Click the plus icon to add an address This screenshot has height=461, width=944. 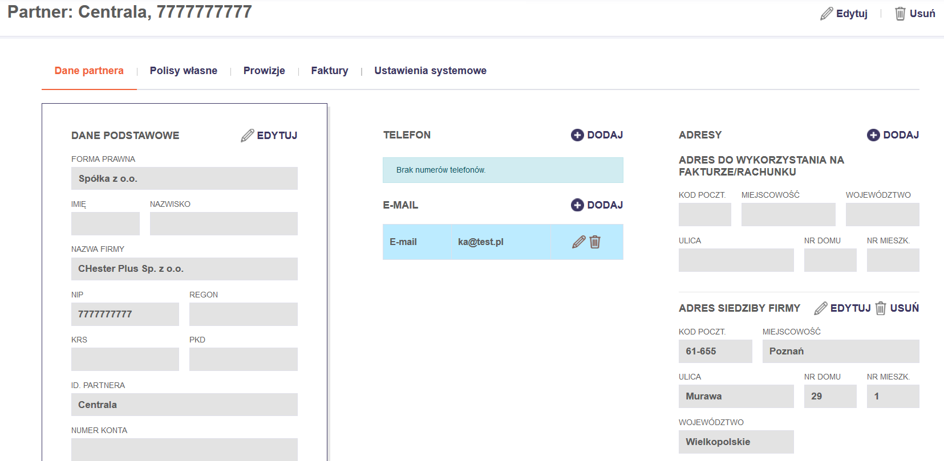click(x=873, y=135)
